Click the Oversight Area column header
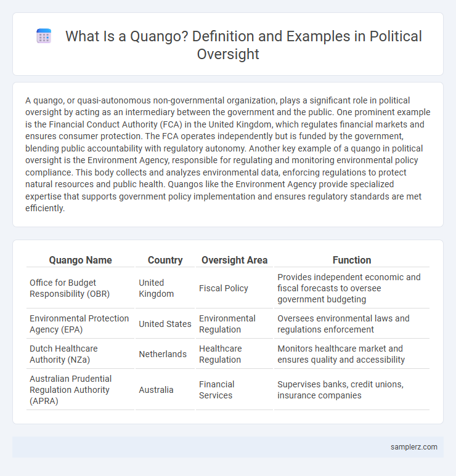456x476 pixels. coord(235,260)
